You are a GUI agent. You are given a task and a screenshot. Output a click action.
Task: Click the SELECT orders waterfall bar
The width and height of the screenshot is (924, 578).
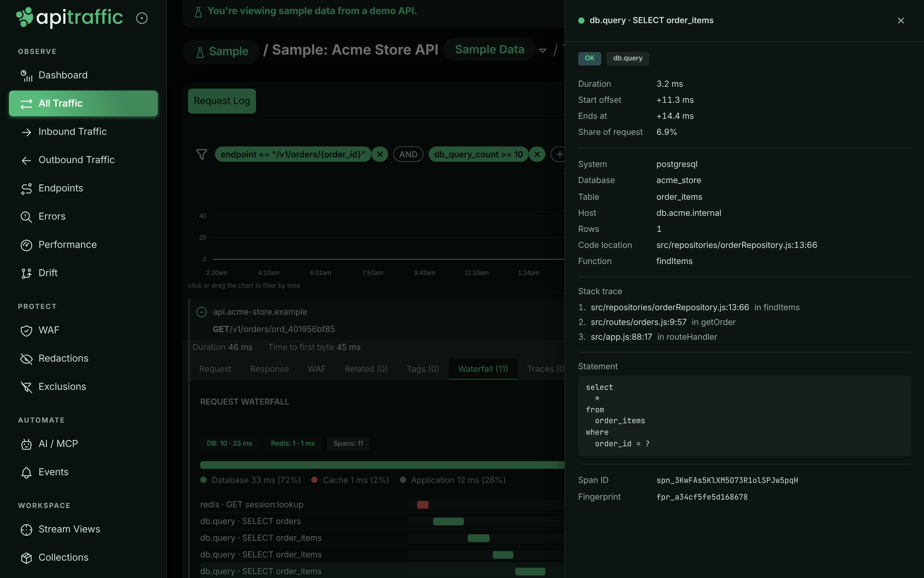448,522
